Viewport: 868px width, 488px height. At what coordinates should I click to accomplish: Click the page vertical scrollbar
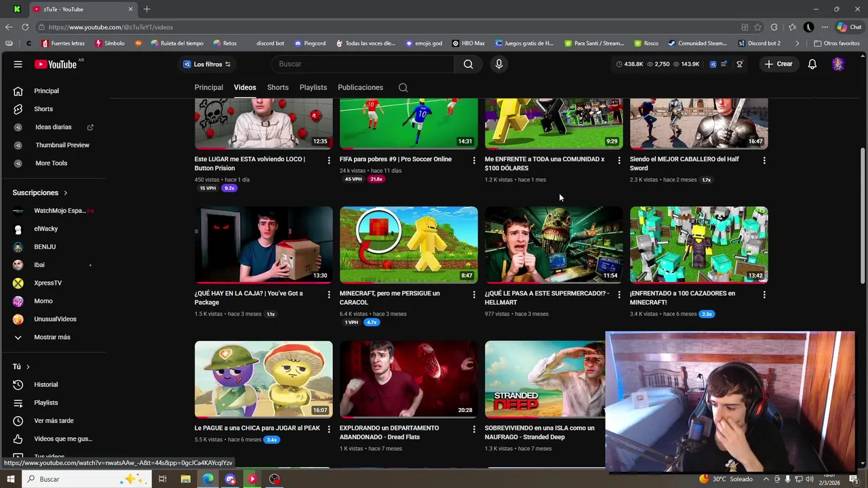click(863, 215)
